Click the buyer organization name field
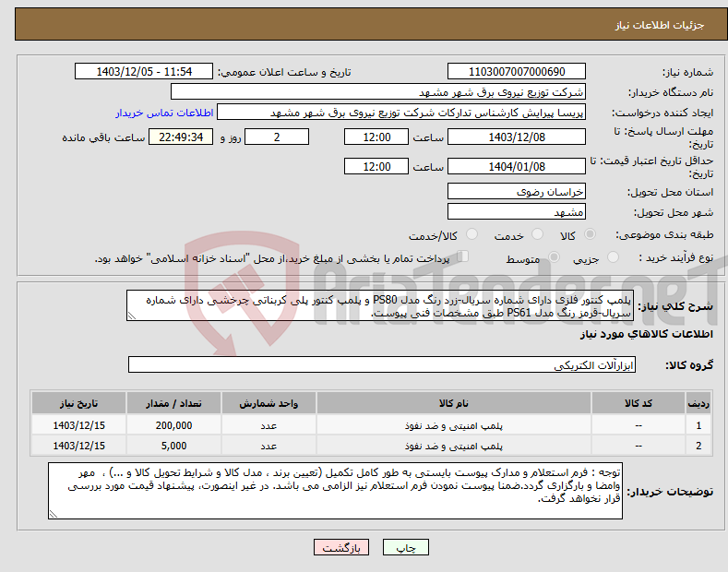 pos(378,91)
